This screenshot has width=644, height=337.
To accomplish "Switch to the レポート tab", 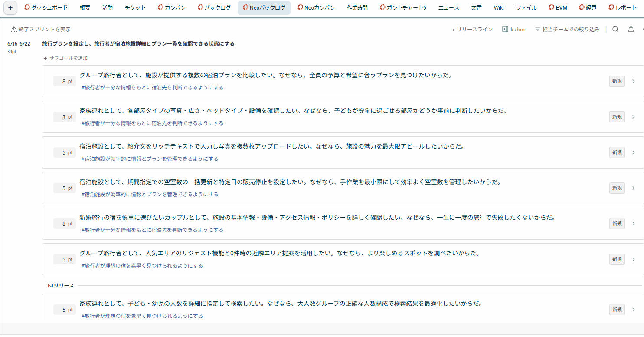I will point(622,7).
